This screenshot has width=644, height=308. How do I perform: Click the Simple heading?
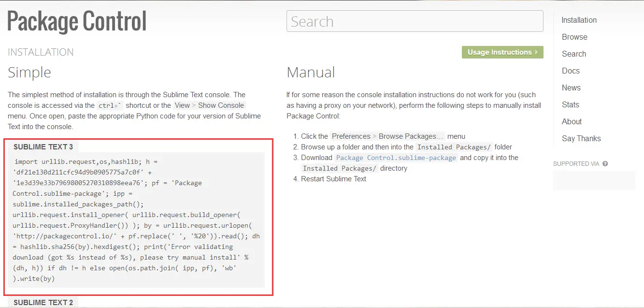[29, 73]
